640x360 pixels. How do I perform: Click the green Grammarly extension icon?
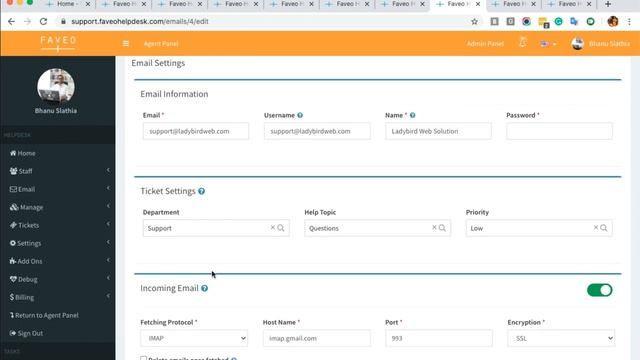tap(558, 21)
